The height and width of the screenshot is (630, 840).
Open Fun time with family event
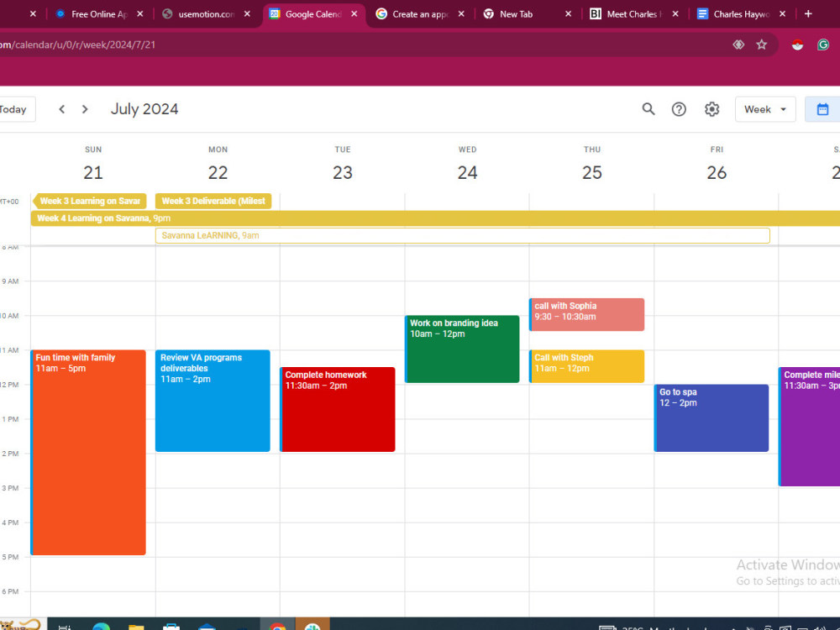[x=88, y=453]
